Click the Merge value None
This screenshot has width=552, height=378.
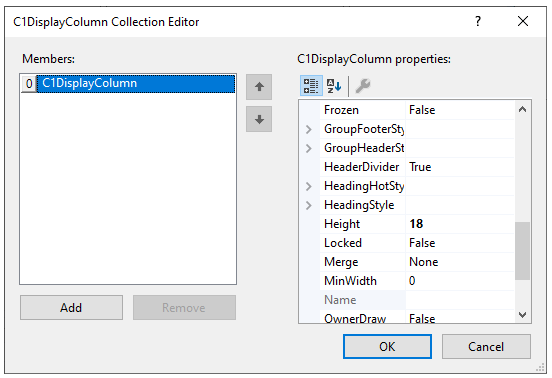424,262
